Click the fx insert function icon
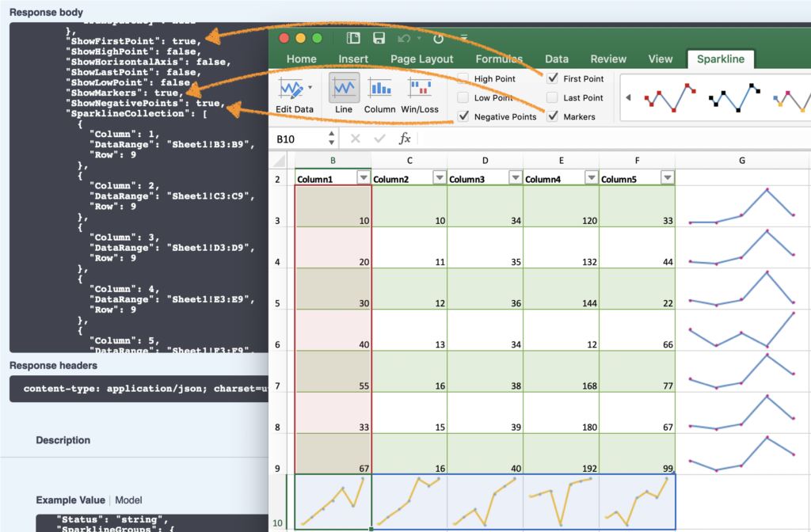Viewport: 811px width, 532px height. coord(405,139)
